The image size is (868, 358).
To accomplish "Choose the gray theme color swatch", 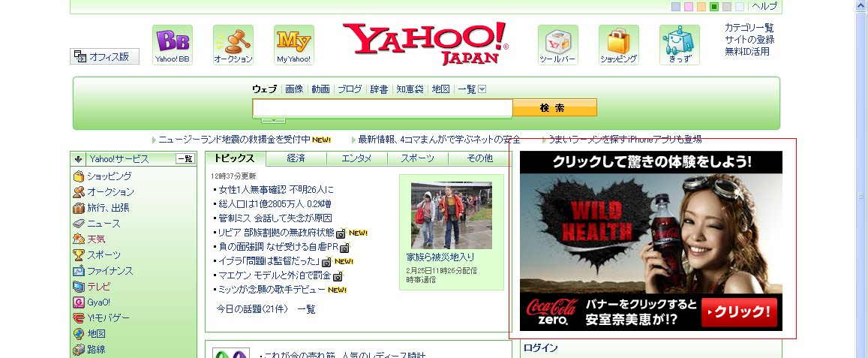I will point(727,7).
